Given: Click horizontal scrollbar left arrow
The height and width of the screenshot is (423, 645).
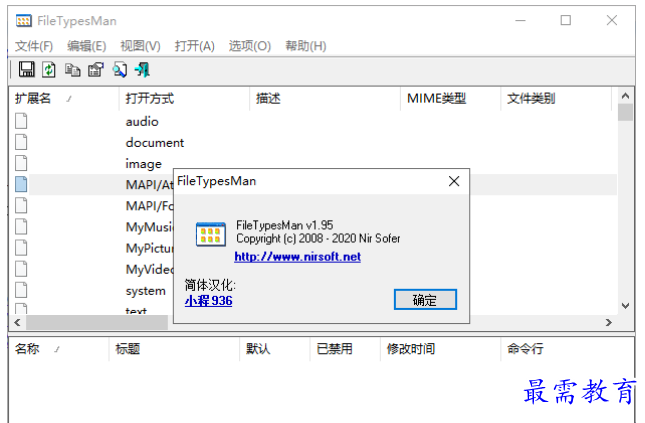Looking at the screenshot, I should pyautogui.click(x=17, y=322).
